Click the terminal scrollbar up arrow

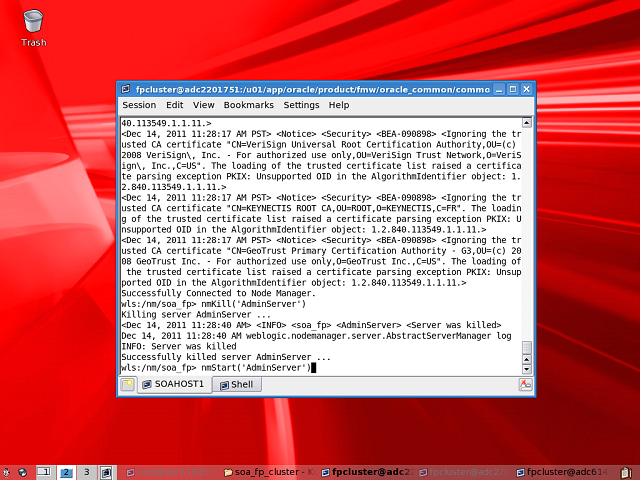[x=527, y=122]
